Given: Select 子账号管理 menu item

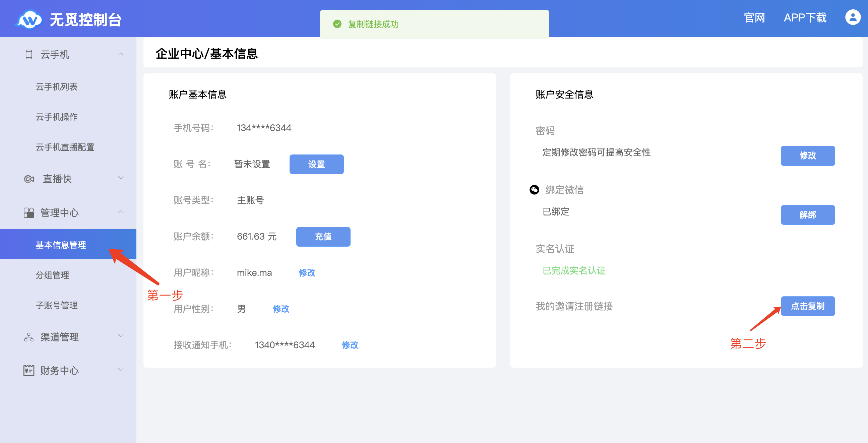Looking at the screenshot, I should tap(57, 305).
